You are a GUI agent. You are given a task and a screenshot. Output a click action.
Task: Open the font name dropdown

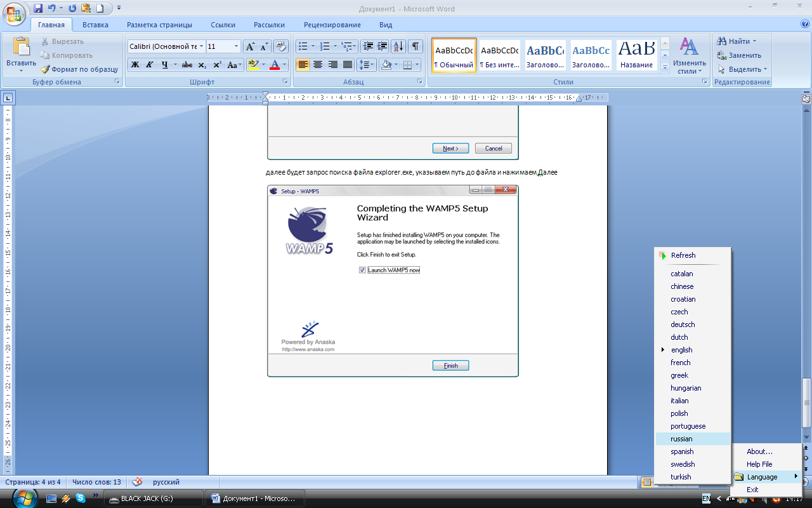point(202,46)
